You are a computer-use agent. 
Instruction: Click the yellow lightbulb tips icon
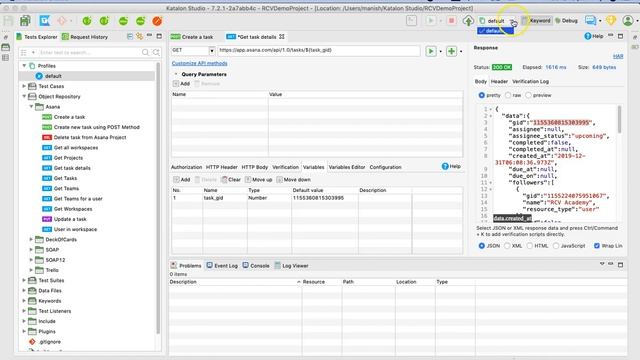coord(611,20)
